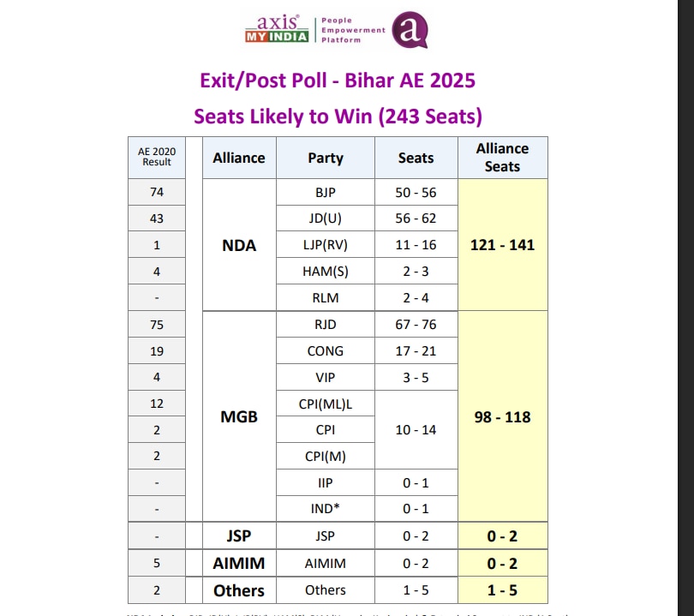Click the 'Alliance Seats' column header
Screen dimensions: 694x616
click(502, 158)
